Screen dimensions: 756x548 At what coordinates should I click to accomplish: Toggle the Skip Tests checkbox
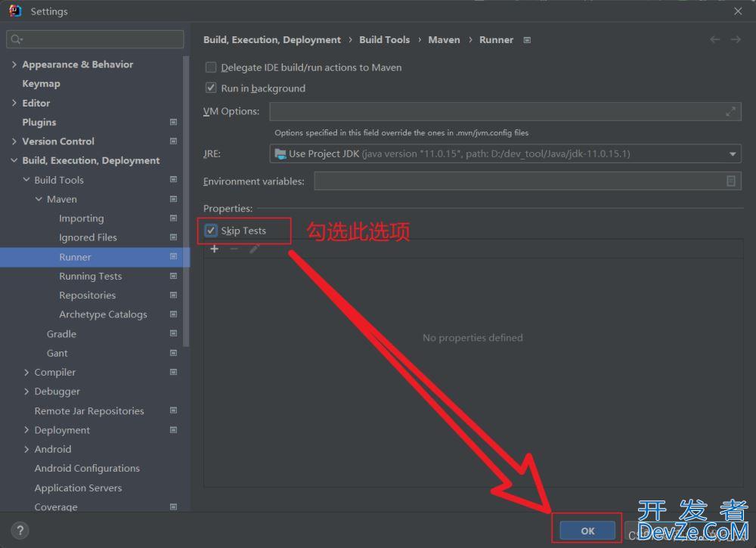point(211,231)
